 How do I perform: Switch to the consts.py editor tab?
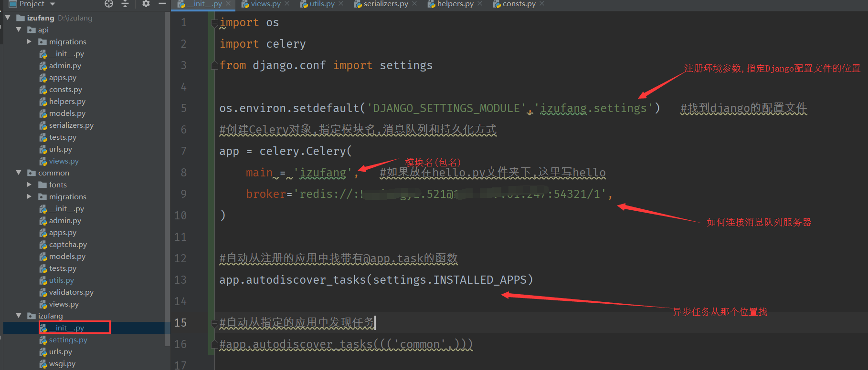[519, 4]
